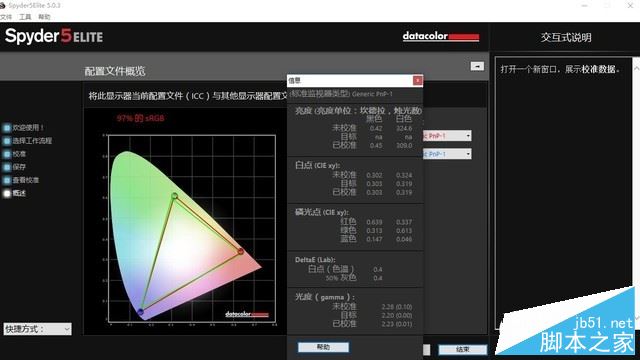This screenshot has width=640, height=360.
Task: Click the blue primary point on the gamut chart
Action: tap(140, 312)
